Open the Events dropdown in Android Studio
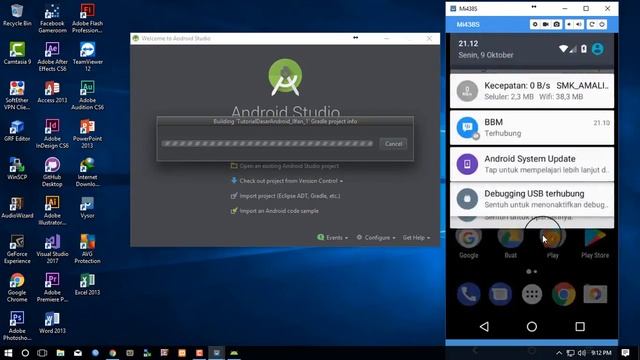 coord(333,238)
